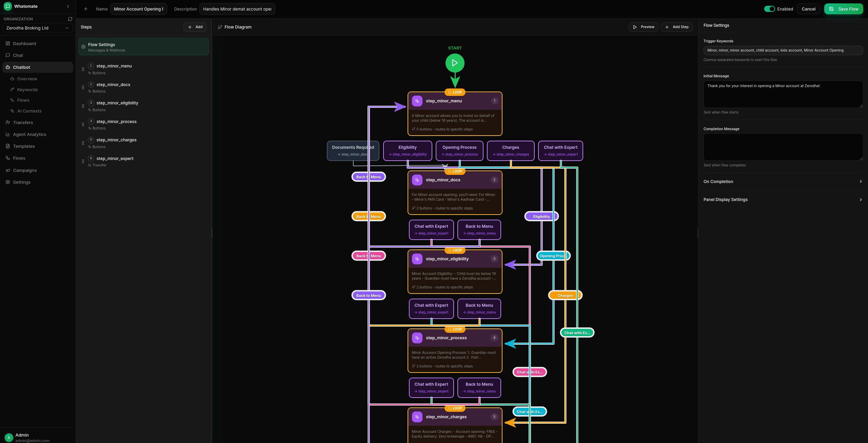The height and width of the screenshot is (443, 868).
Task: Collapse the sidebar using the chevron icon
Action: [x=67, y=6]
